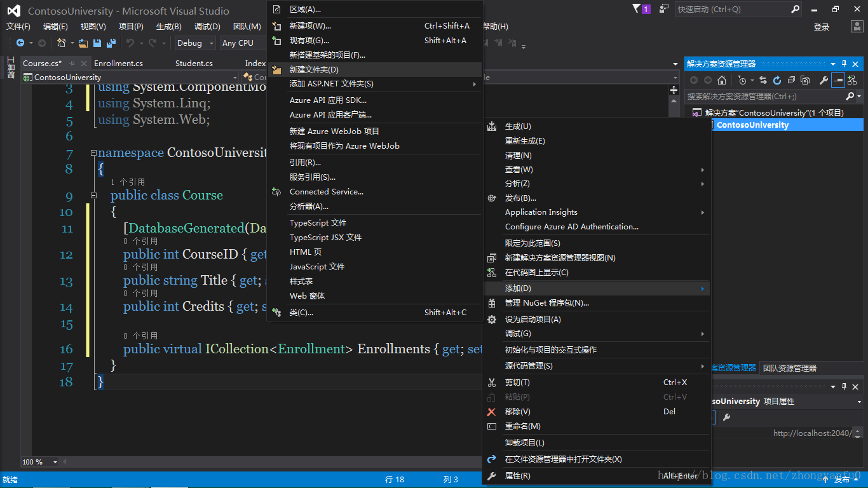
Task: Click the Open File folder toolbar icon
Action: (x=83, y=43)
